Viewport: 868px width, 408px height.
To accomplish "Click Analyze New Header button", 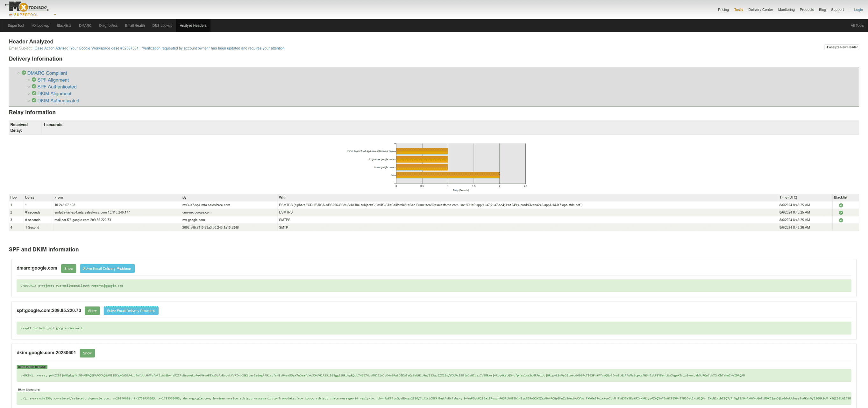I will click(x=841, y=47).
